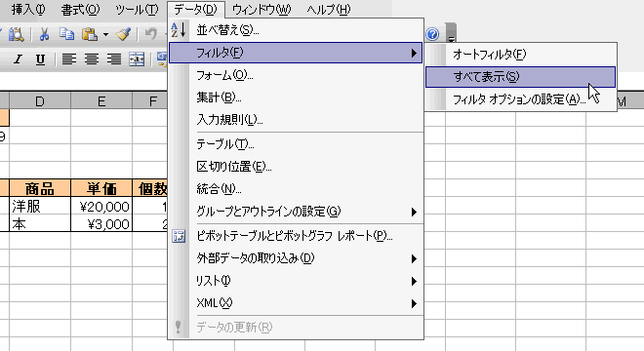
Task: Choose 集計(B)... menu item
Action: click(296, 97)
